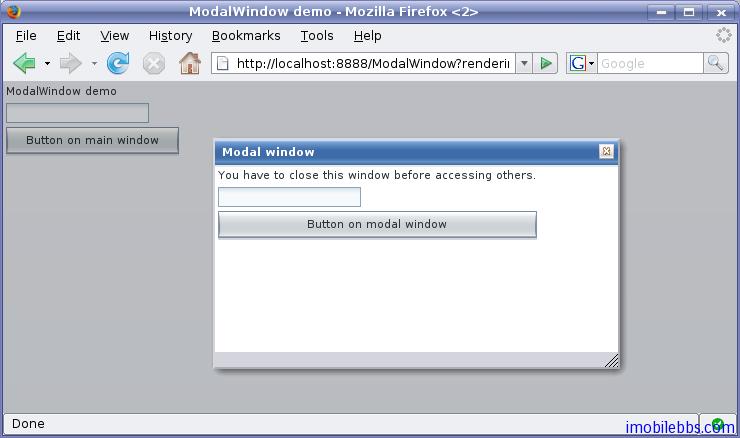Image resolution: width=740 pixels, height=438 pixels.
Task: Open the History menu
Action: [x=170, y=36]
